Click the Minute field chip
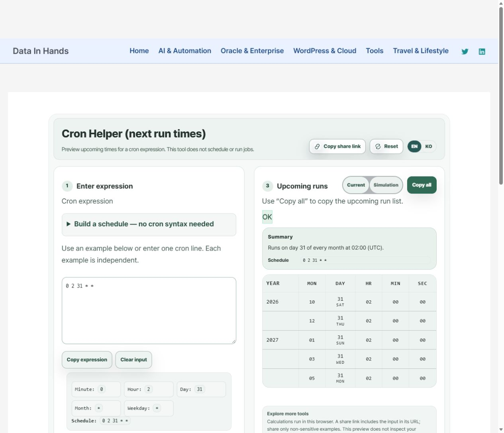504x433 pixels. [96, 389]
